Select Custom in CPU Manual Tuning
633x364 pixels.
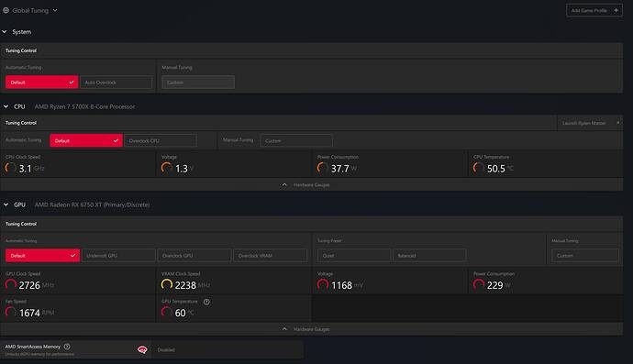point(296,140)
